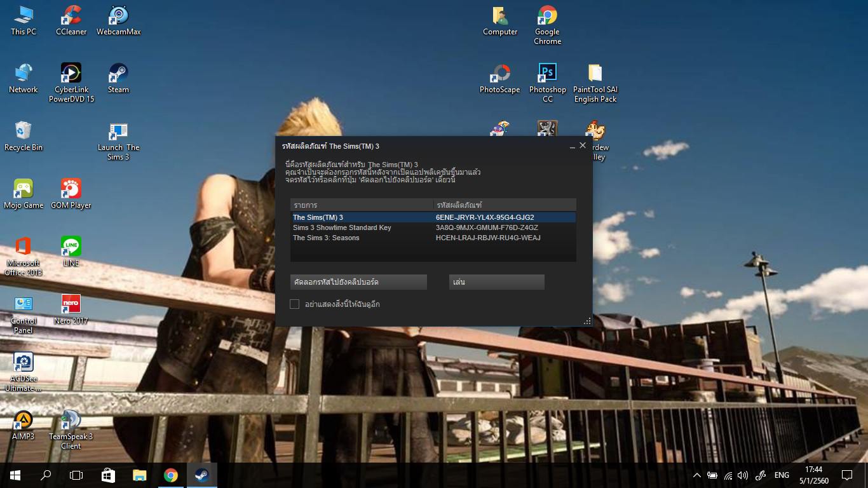Select PaintTool SAI English Pack icon
Screen dimensions: 868x488
(595, 83)
